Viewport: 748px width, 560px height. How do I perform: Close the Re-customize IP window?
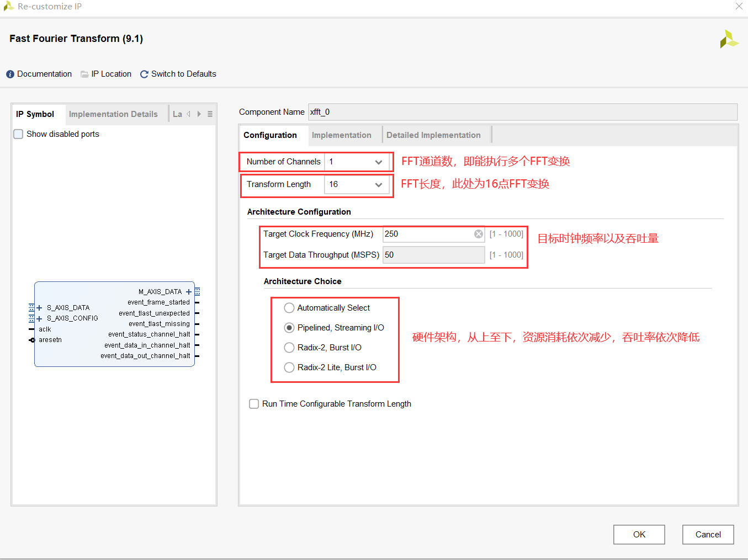pyautogui.click(x=739, y=6)
